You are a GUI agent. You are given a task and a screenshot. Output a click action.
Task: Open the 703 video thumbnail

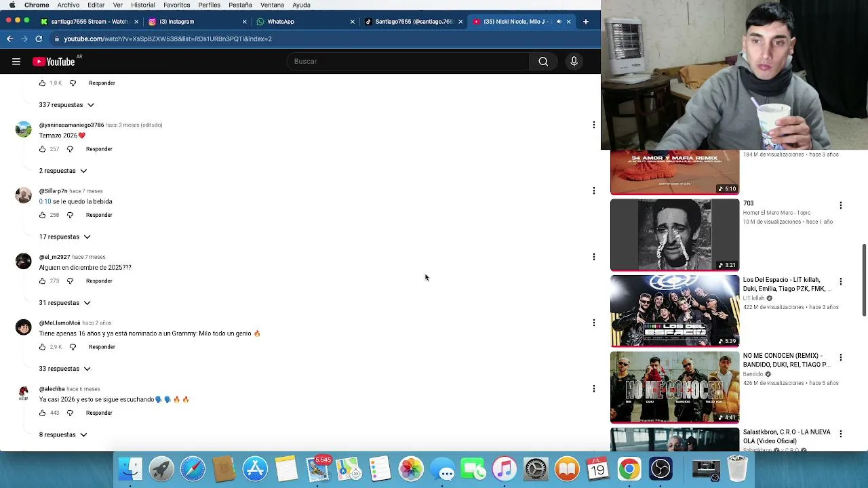click(675, 235)
